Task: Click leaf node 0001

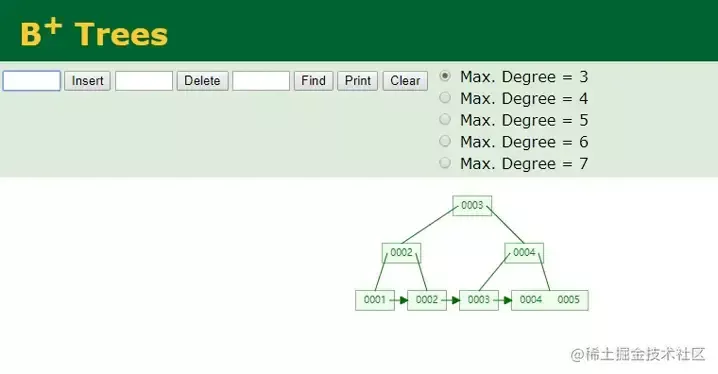Action: tap(375, 300)
